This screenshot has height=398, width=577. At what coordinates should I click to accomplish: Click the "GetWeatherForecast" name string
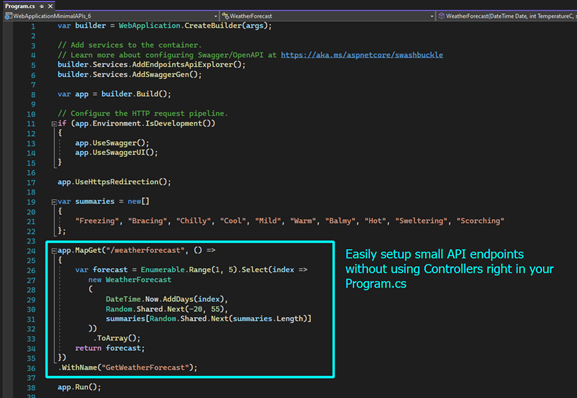coord(147,367)
